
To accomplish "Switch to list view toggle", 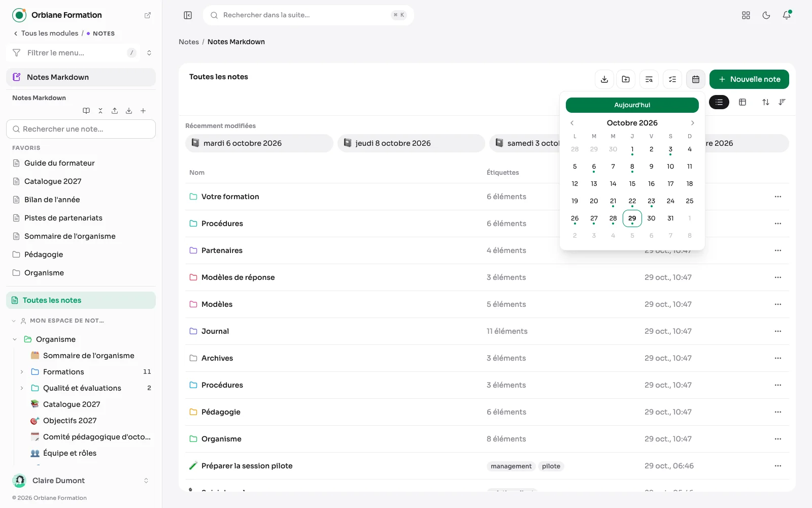I will pyautogui.click(x=719, y=102).
